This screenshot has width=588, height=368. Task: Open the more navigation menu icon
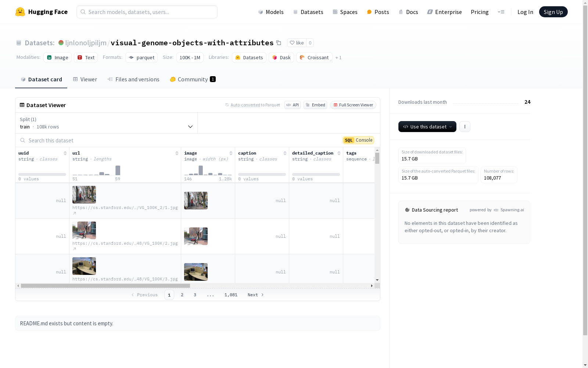coord(501,12)
